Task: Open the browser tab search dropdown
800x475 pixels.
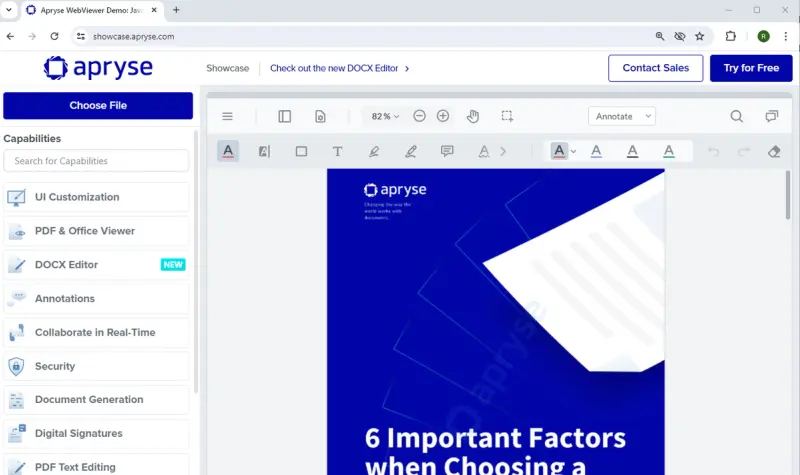Action: pos(9,10)
